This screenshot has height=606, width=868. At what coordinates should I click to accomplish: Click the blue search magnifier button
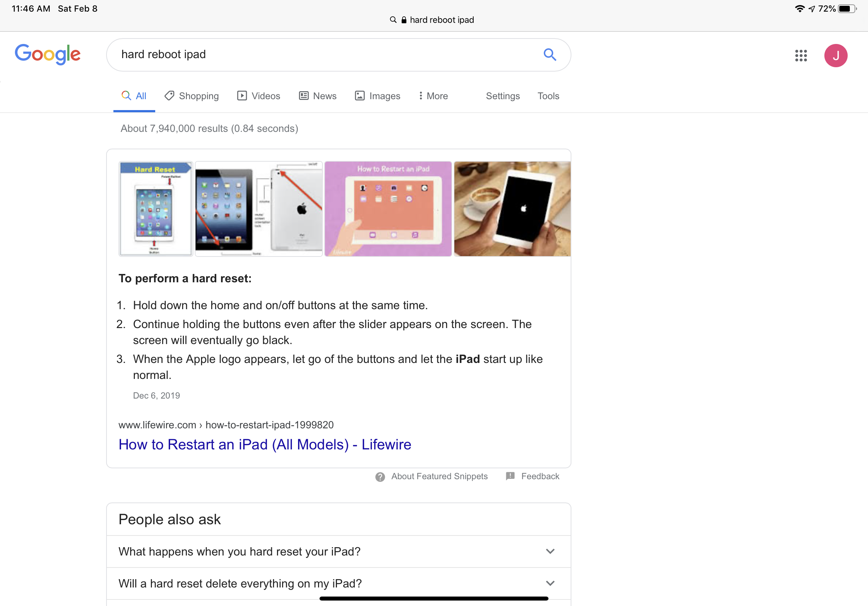[550, 55]
